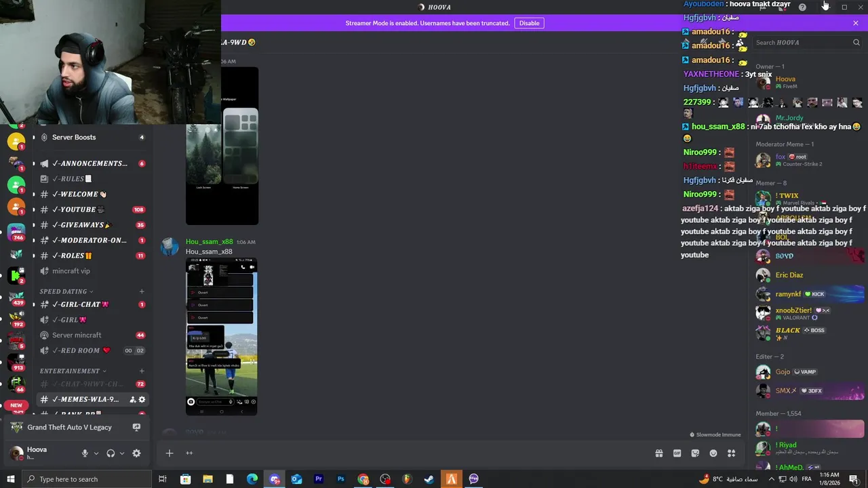The image size is (868, 488).
Task: Click create invite icon on MEMES-WLA-9 channel
Action: [132, 400]
